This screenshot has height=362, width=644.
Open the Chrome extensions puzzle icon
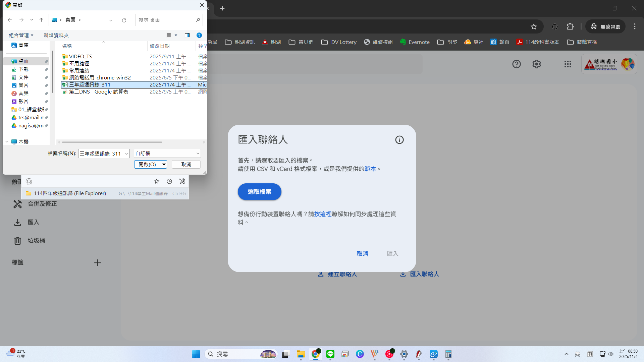coord(570,26)
